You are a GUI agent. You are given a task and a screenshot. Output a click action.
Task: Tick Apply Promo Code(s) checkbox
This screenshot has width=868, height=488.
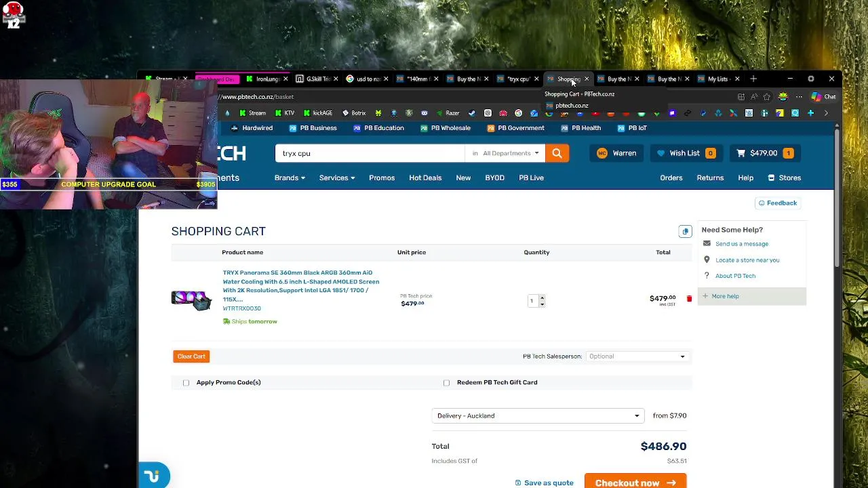pyautogui.click(x=186, y=383)
